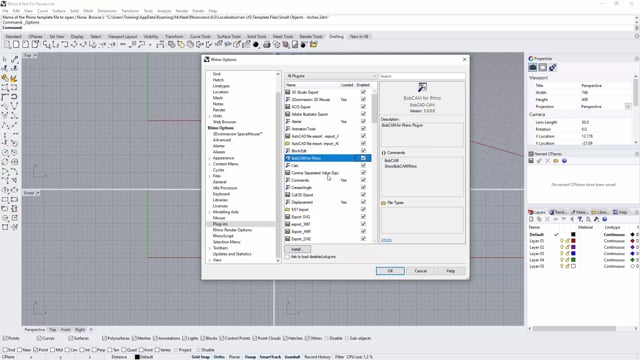The width and height of the screenshot is (640, 360).
Task: Check 'Ask to load disabled plug-ins'
Action: pos(287,257)
